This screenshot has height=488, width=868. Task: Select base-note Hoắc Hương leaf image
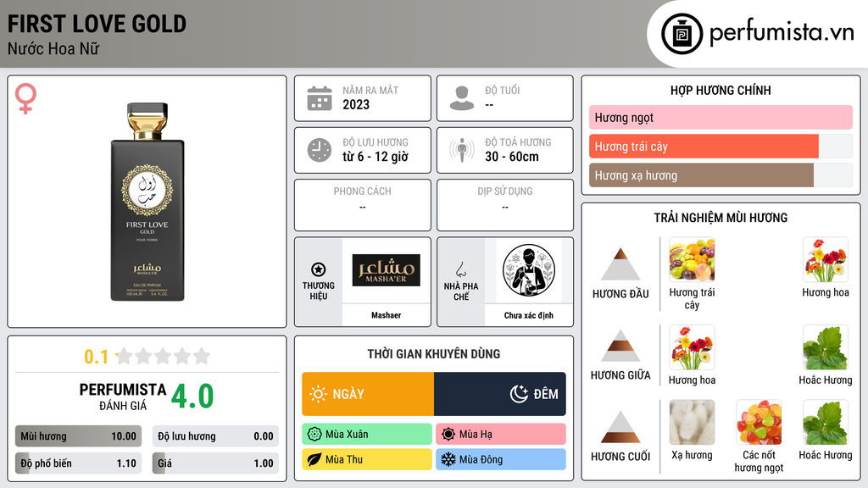[x=826, y=423]
